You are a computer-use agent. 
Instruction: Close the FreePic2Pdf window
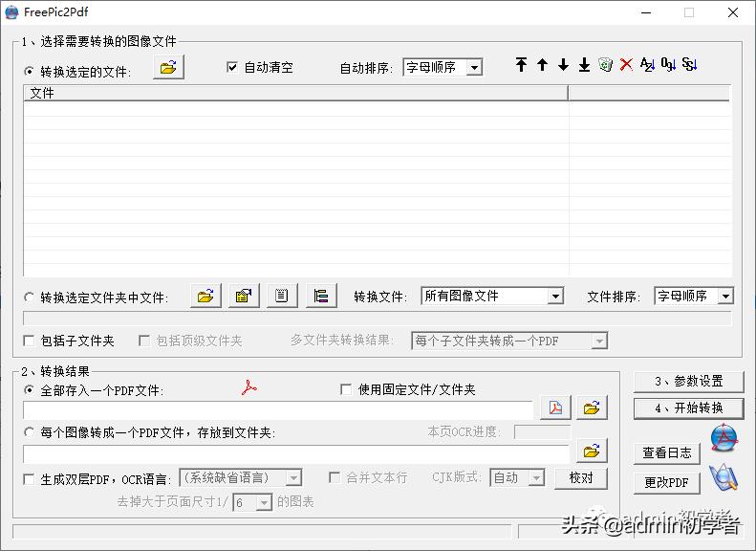[x=733, y=12]
